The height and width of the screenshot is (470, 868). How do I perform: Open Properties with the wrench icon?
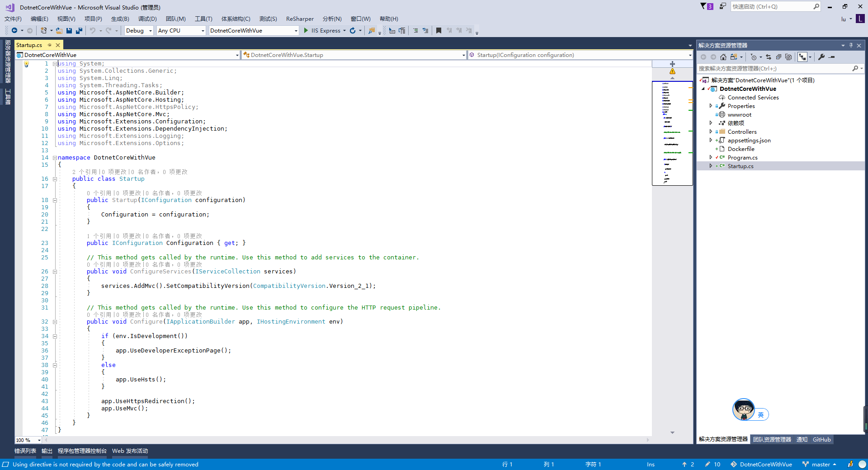click(821, 57)
